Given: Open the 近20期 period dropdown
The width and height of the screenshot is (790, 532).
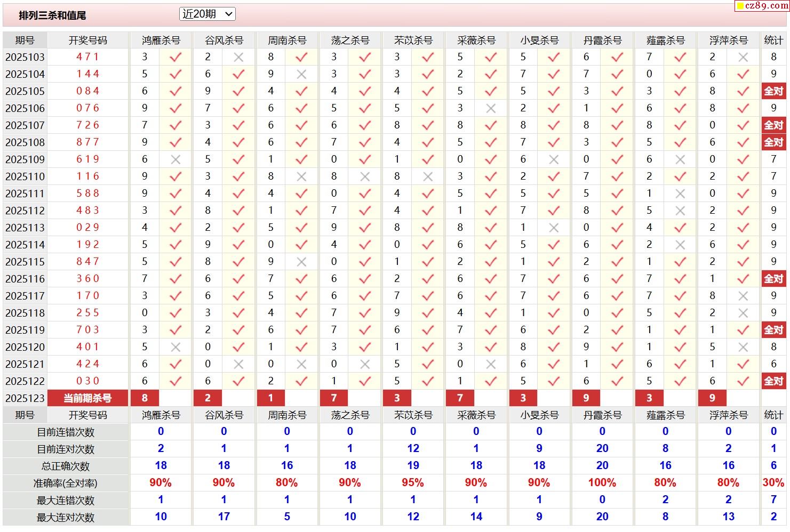Looking at the screenshot, I should [208, 14].
